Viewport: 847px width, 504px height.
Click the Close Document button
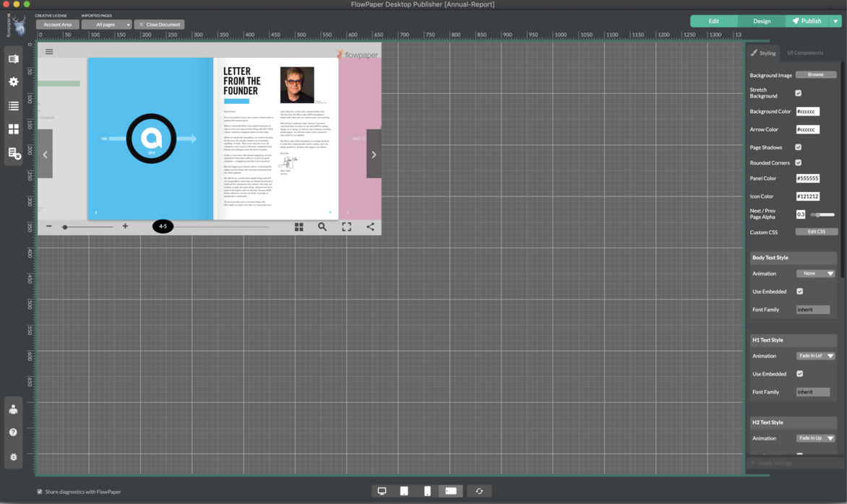[x=160, y=25]
